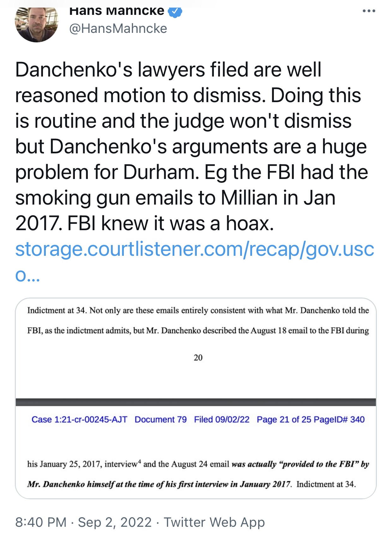Screen dimensions: 392x535
Task: Click page number 20 in the document
Action: click(198, 358)
